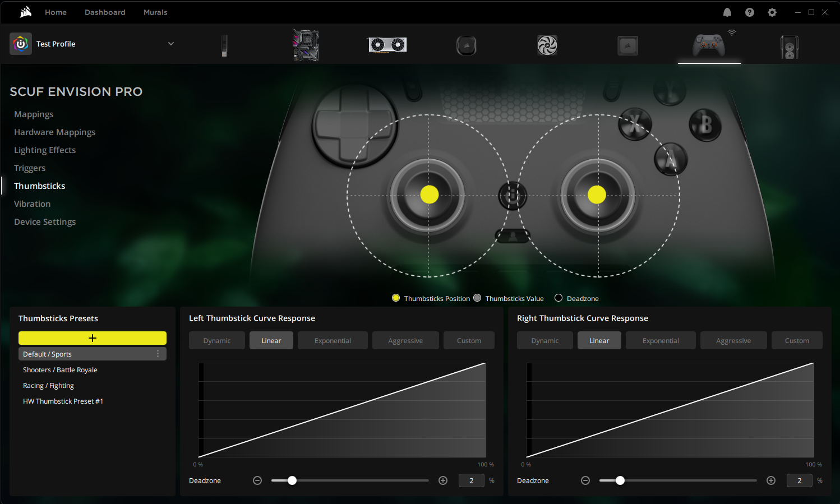The height and width of the screenshot is (504, 840).
Task: Open the help panel
Action: [x=750, y=12]
